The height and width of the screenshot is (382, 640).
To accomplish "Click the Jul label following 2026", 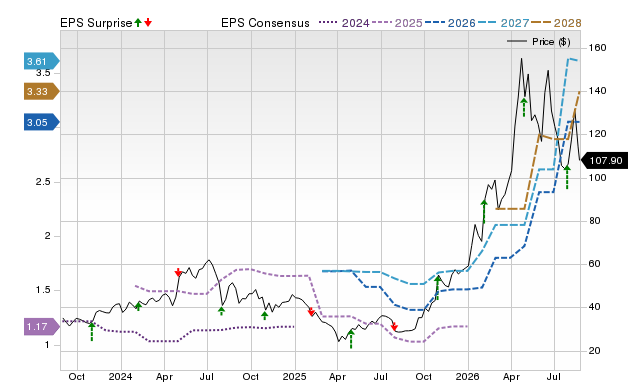I will tap(554, 376).
